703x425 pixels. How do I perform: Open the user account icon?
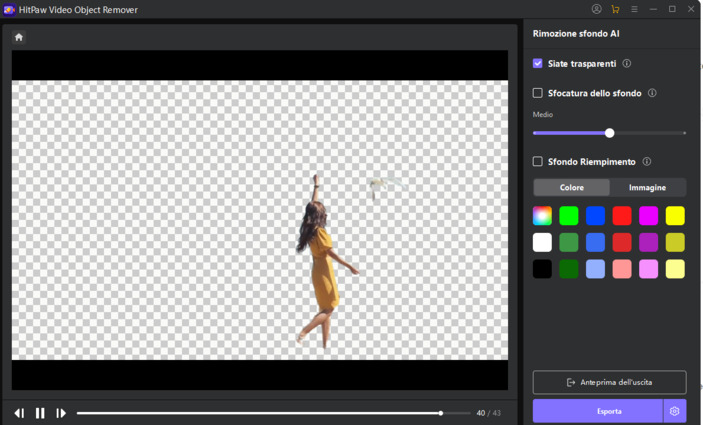(597, 9)
